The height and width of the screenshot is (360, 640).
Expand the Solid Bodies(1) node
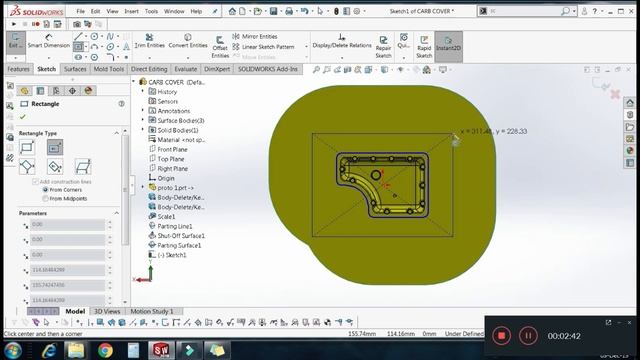(x=143, y=130)
